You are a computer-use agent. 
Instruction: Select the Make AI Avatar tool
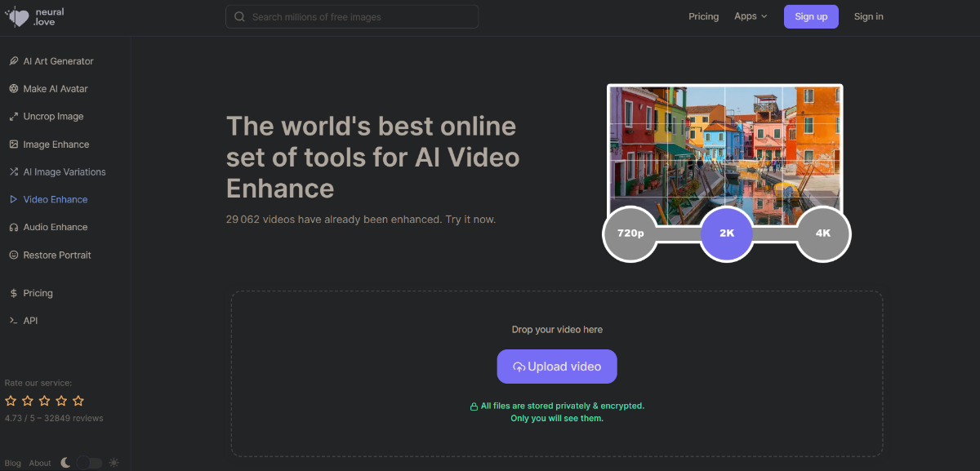coord(54,88)
